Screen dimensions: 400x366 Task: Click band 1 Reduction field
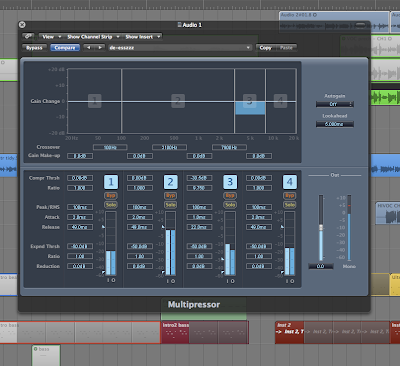click(80, 266)
